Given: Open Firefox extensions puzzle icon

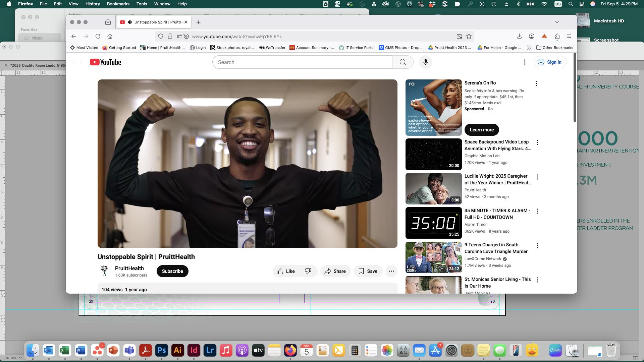Looking at the screenshot, I should (x=557, y=36).
